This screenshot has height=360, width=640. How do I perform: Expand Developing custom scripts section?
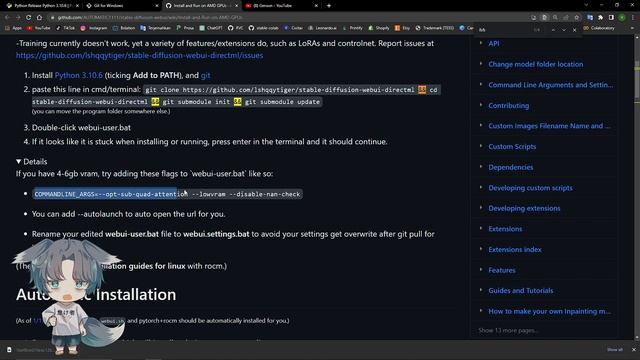pos(481,187)
